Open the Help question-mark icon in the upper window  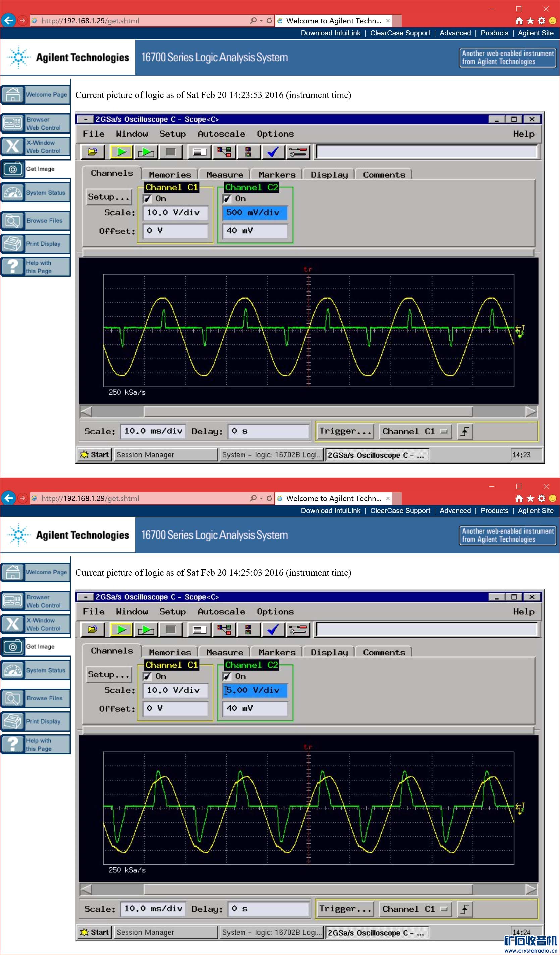pyautogui.click(x=12, y=267)
